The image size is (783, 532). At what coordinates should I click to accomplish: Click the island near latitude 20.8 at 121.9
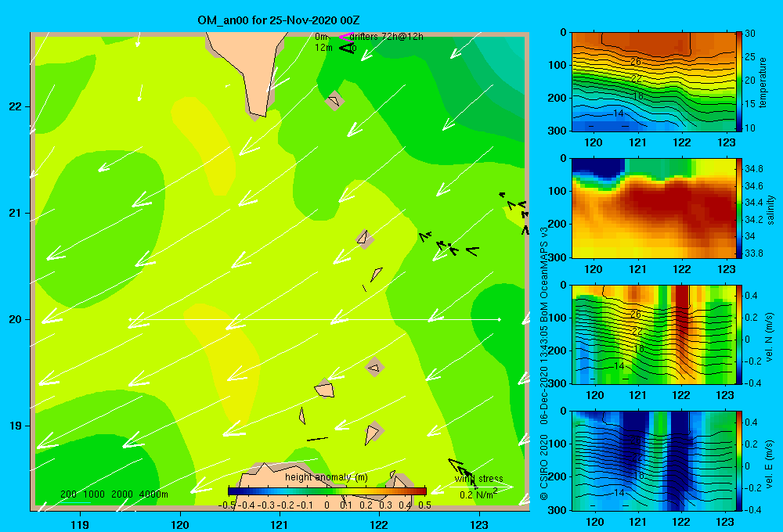coord(365,239)
